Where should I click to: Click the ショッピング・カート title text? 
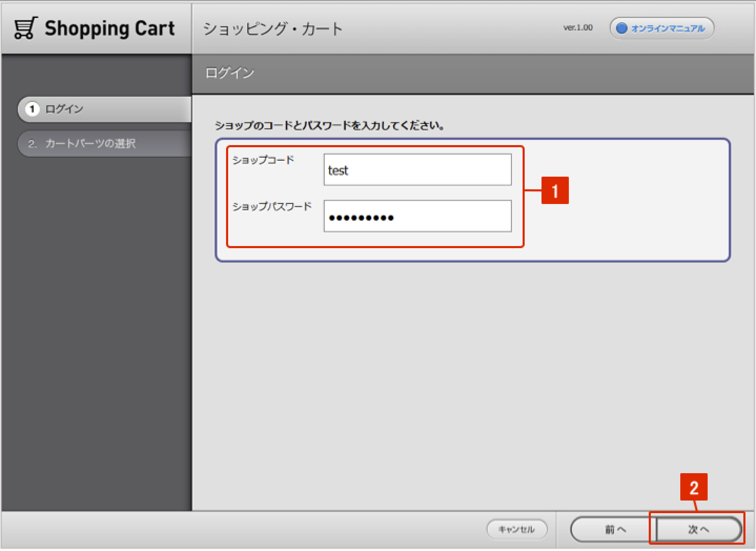[x=272, y=28]
